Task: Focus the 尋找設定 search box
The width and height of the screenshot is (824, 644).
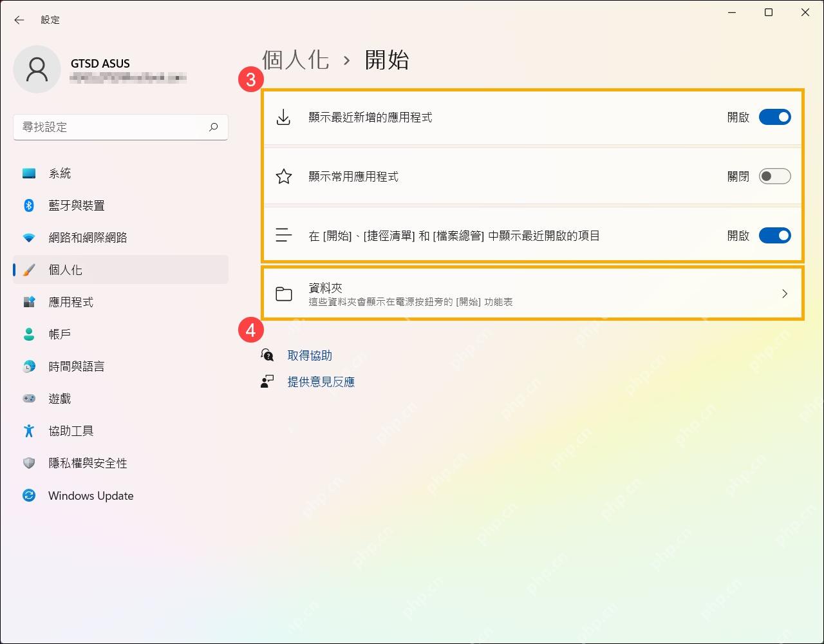Action: point(120,127)
